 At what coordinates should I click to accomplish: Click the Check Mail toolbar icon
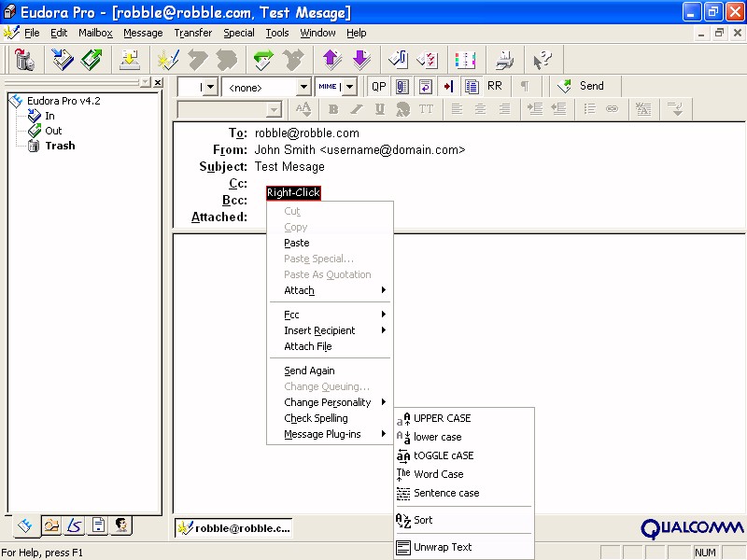(129, 60)
